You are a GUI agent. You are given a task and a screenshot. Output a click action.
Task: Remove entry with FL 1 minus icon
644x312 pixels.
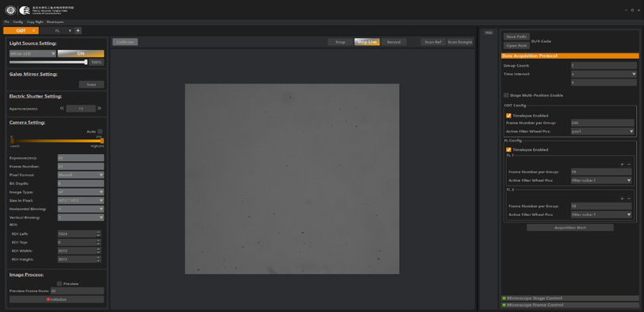pyautogui.click(x=629, y=164)
